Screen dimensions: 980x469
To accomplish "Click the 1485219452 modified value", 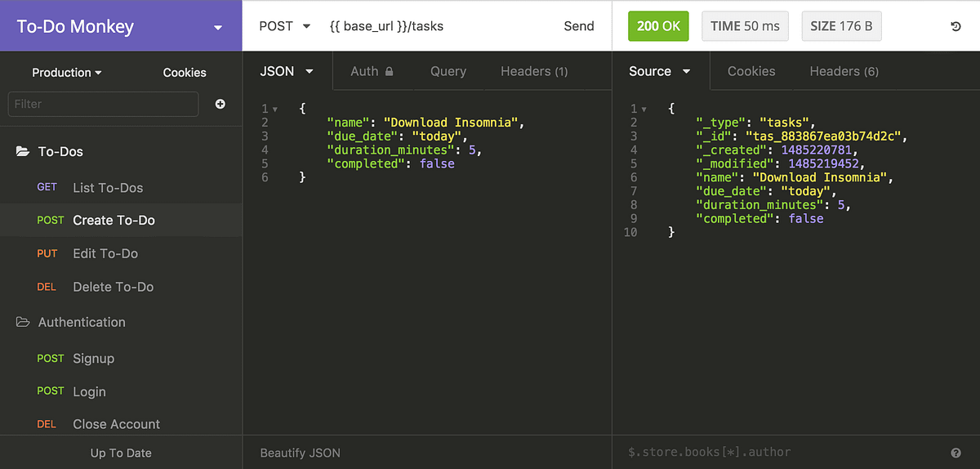I will pos(822,164).
